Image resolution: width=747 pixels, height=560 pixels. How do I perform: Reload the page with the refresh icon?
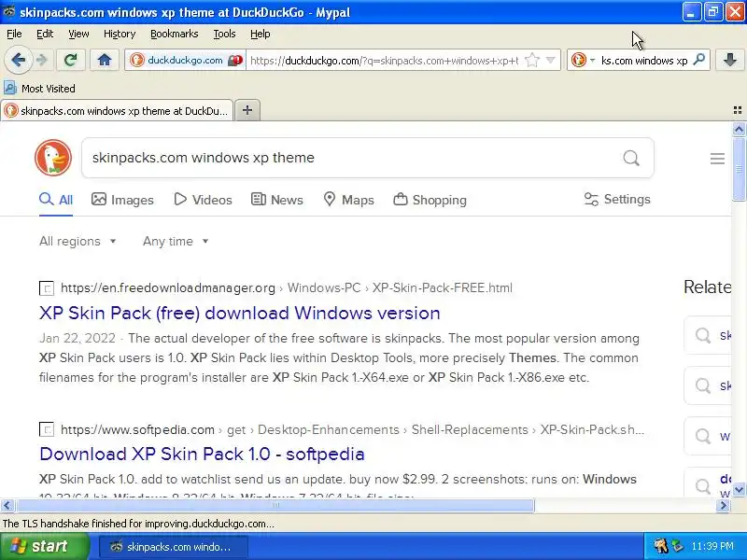(71, 61)
